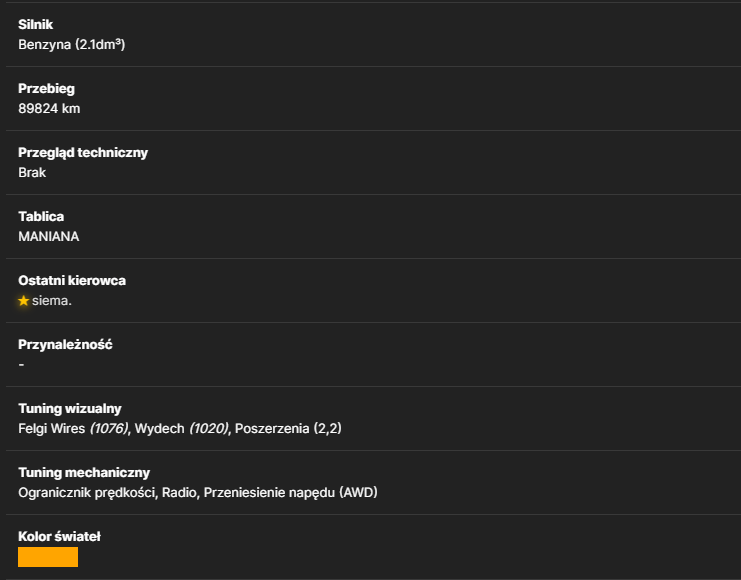The width and height of the screenshot is (741, 580).
Task: Select the Brak inspection status text
Action: (x=32, y=173)
